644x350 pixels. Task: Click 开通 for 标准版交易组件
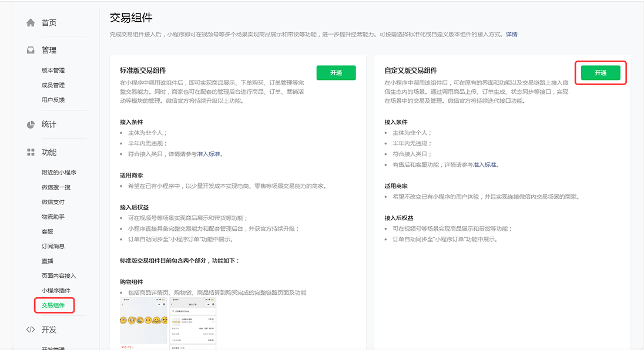point(336,73)
